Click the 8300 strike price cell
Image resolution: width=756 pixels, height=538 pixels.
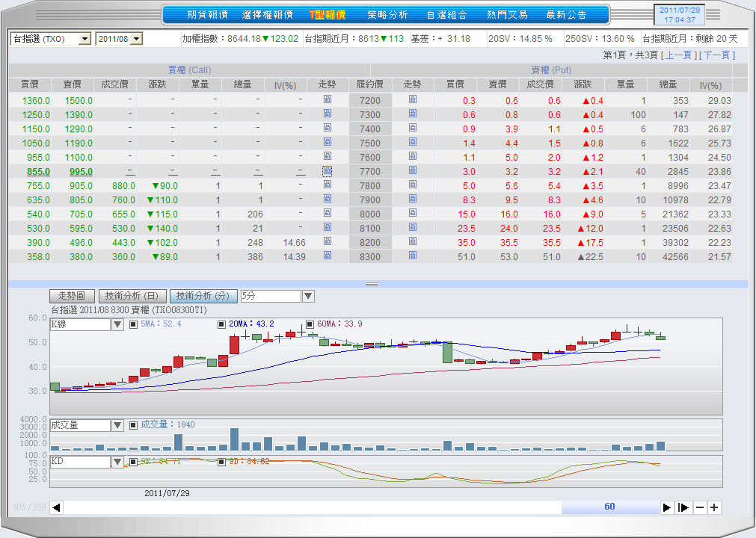370,257
